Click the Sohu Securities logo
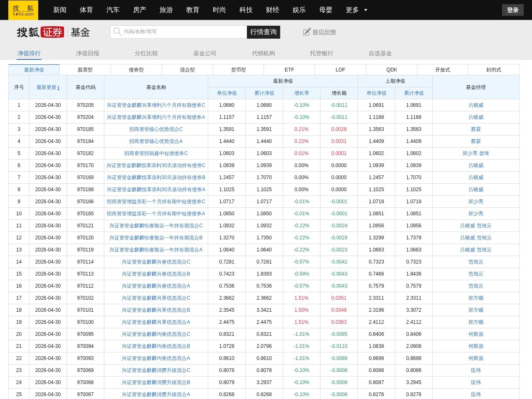Screen dimensions: 532x399 (40, 32)
